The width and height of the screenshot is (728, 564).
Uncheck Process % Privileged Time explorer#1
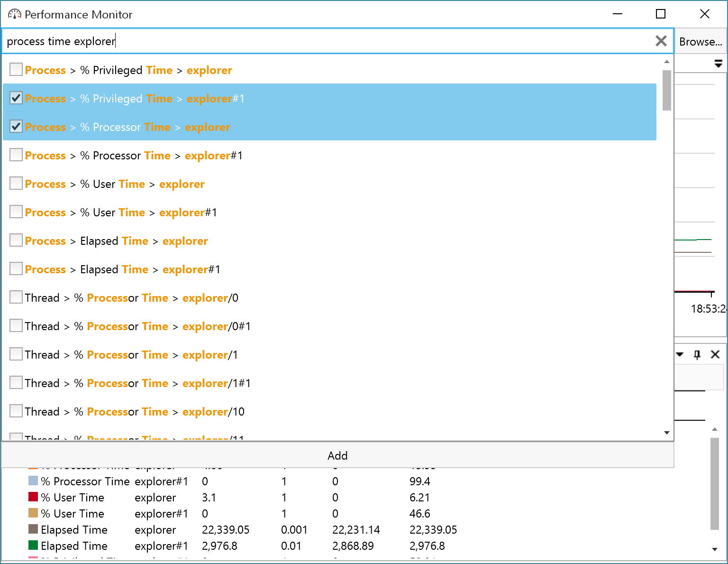[x=16, y=98]
